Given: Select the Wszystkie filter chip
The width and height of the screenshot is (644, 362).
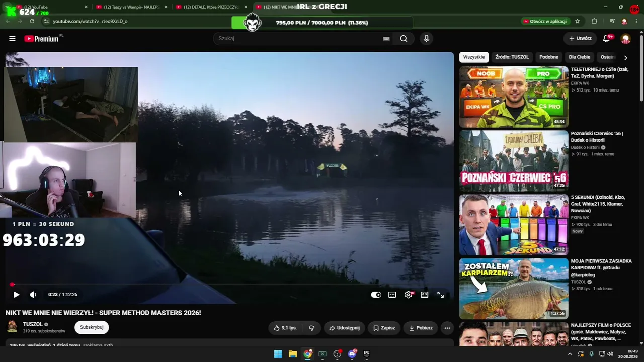Looking at the screenshot, I should (x=474, y=57).
